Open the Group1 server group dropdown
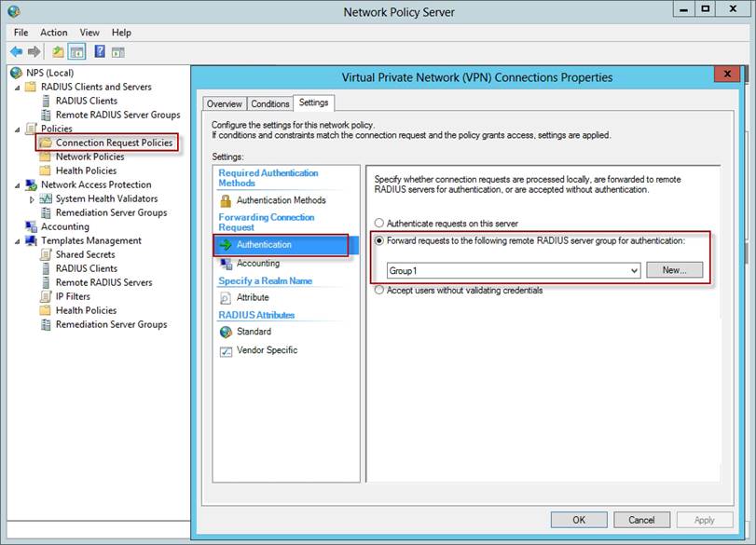Viewport: 756px width, 545px height. [x=634, y=270]
